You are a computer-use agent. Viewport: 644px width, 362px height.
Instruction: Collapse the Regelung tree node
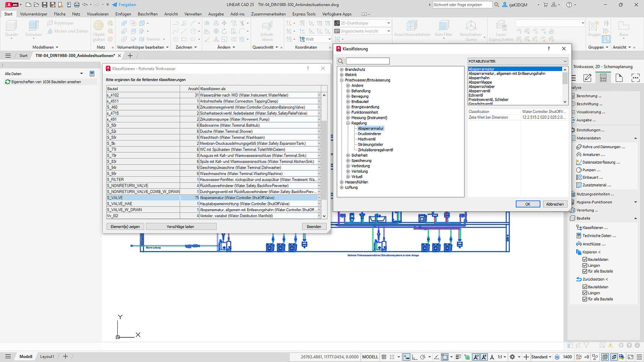[348, 123]
